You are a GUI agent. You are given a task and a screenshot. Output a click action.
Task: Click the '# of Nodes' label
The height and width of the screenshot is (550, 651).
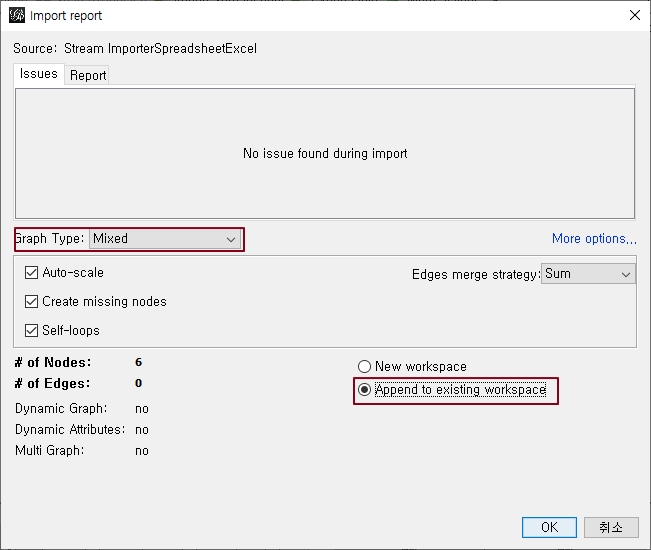(x=52, y=362)
